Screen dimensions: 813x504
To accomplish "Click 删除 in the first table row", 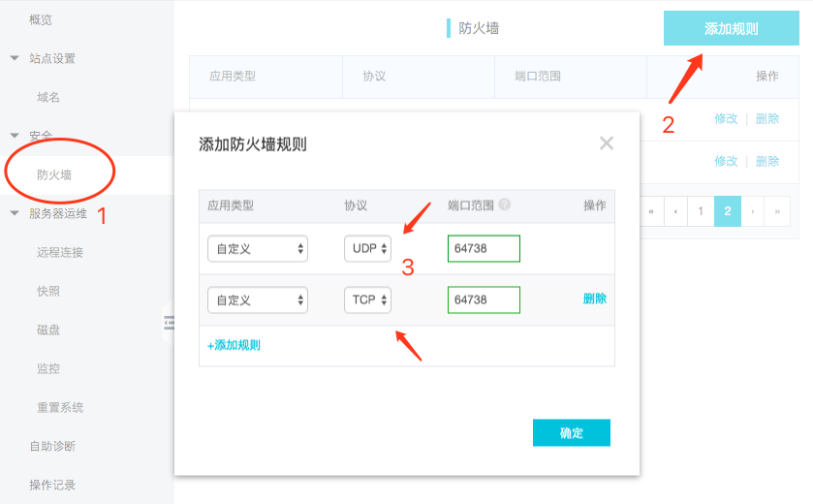I will pos(767,119).
